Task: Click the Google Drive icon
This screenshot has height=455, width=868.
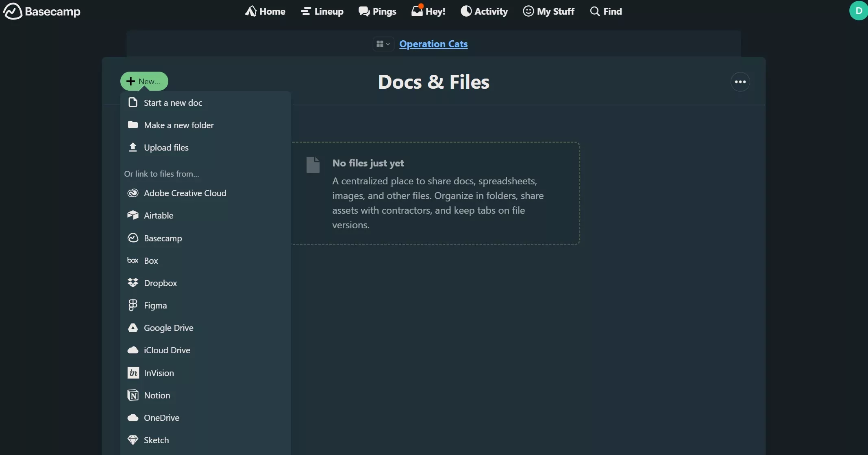Action: 133,327
